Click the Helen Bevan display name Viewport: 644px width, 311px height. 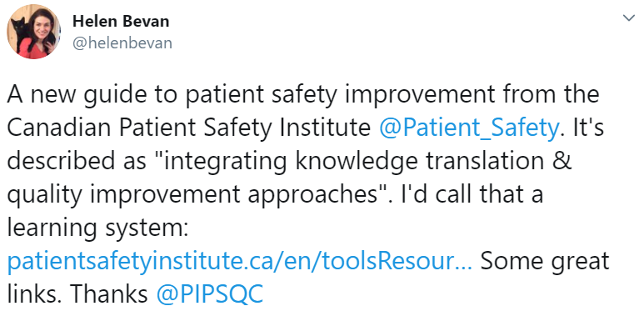pos(121,22)
